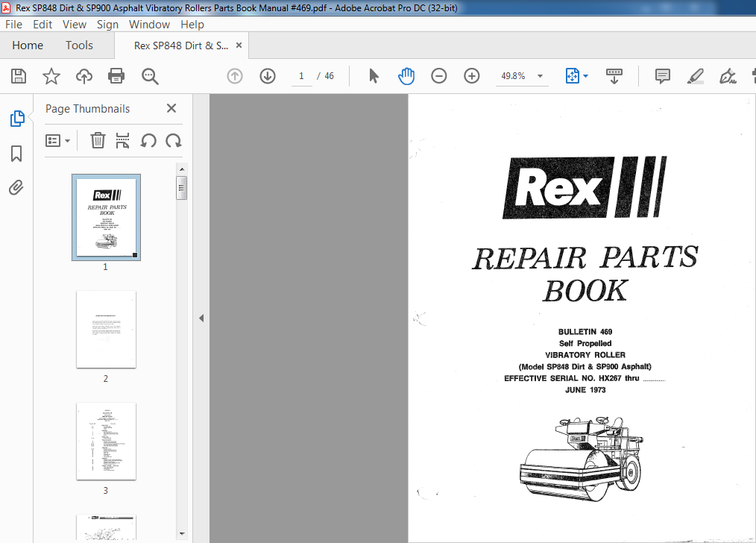The image size is (756, 543).
Task: Open the View menu
Action: click(x=75, y=24)
